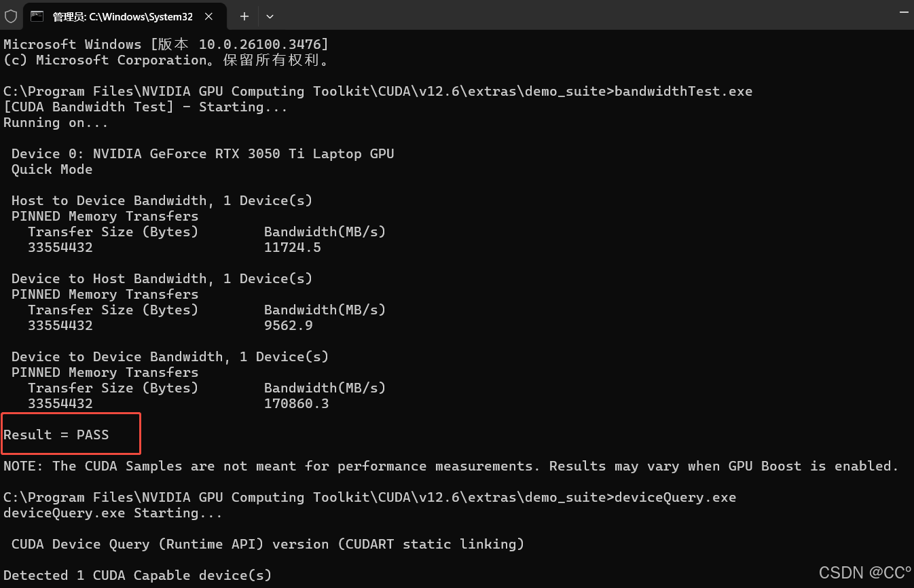Click the Command Prompt icon on the tab
Image resolution: width=914 pixels, height=588 pixels.
tap(37, 16)
